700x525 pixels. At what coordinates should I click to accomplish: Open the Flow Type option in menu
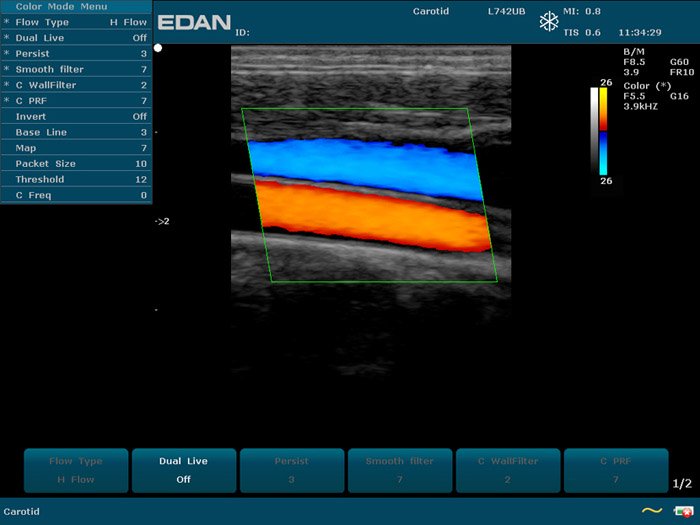pos(76,21)
